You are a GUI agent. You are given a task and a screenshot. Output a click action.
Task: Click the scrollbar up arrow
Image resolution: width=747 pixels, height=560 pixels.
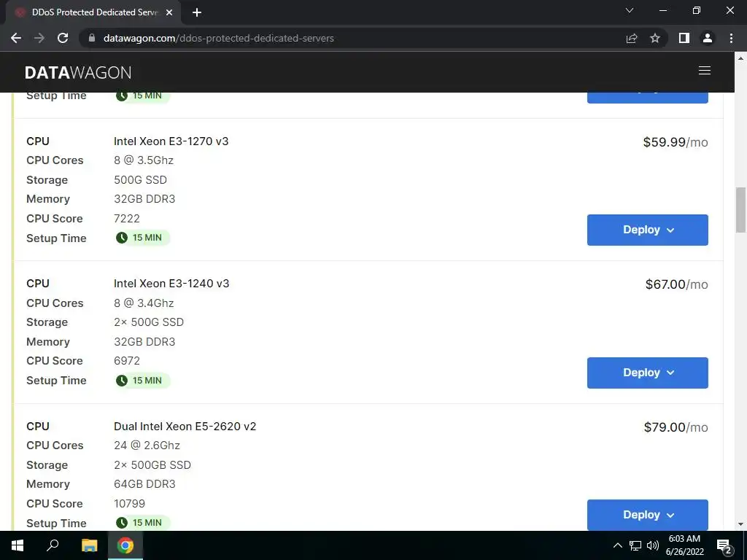click(740, 58)
